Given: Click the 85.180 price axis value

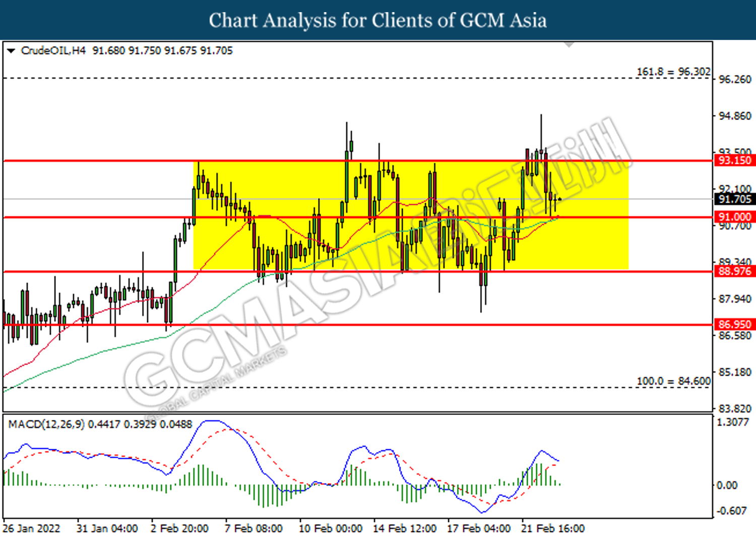Looking at the screenshot, I should pos(734,372).
